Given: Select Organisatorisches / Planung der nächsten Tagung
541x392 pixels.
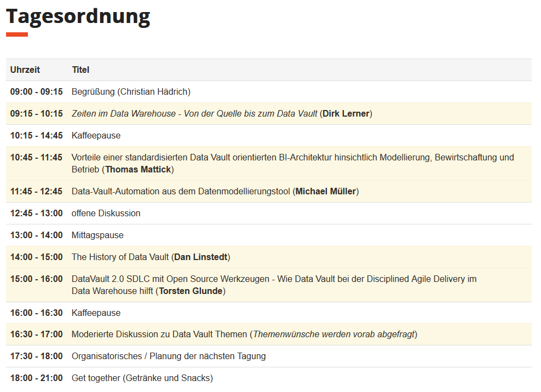Looking at the screenshot, I should coord(169,356).
